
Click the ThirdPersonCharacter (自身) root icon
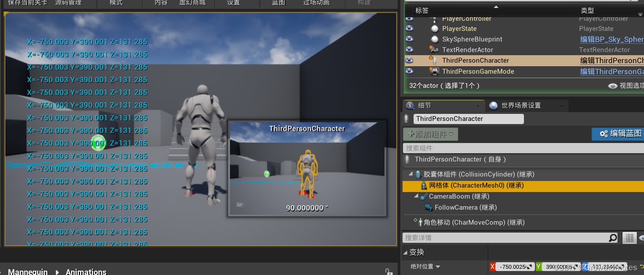coord(408,159)
